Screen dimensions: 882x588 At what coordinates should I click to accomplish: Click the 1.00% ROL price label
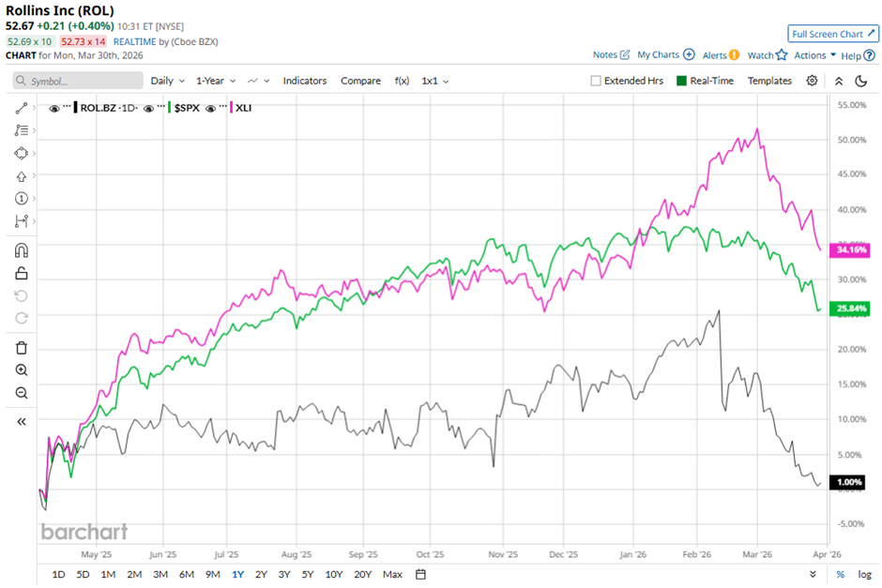tap(847, 482)
